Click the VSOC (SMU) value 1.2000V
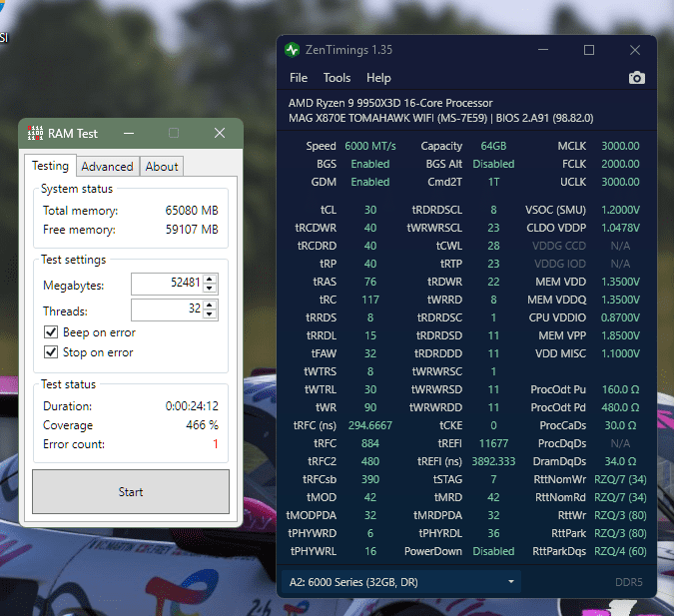This screenshot has height=616, width=674. [620, 210]
